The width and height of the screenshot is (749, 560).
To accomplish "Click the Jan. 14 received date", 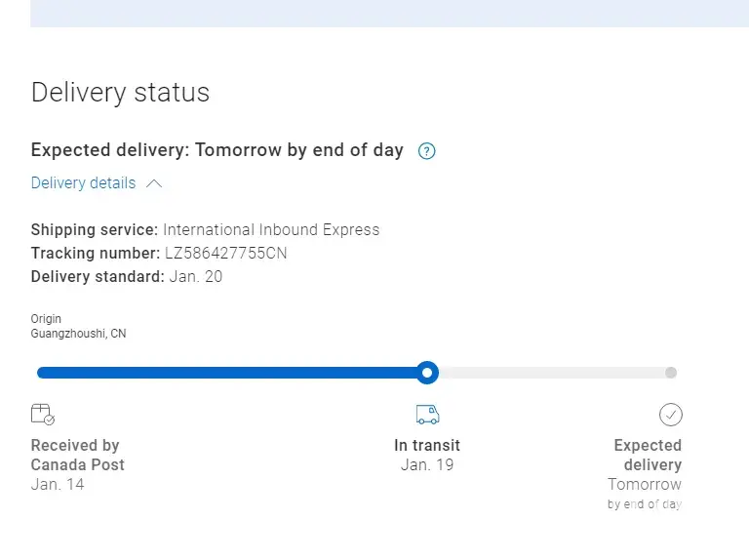I will [58, 484].
